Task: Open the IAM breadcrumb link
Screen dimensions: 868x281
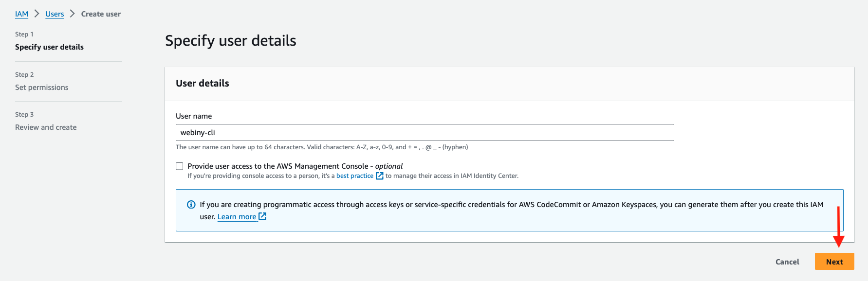Action: tap(21, 14)
